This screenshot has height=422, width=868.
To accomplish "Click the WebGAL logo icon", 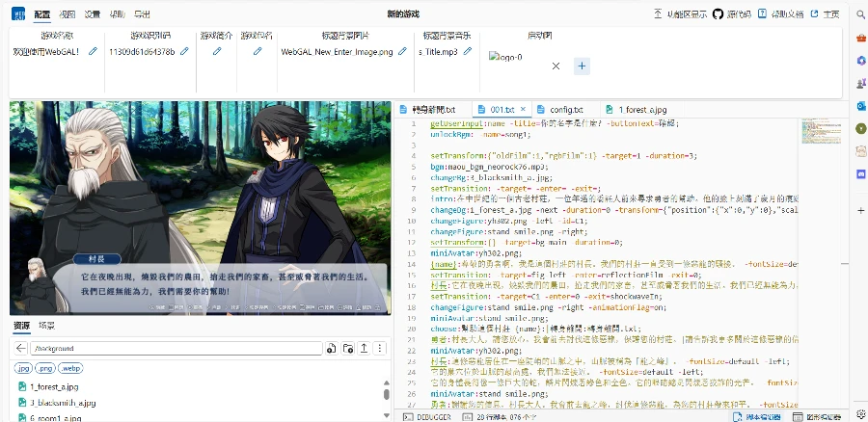I will (x=17, y=14).
